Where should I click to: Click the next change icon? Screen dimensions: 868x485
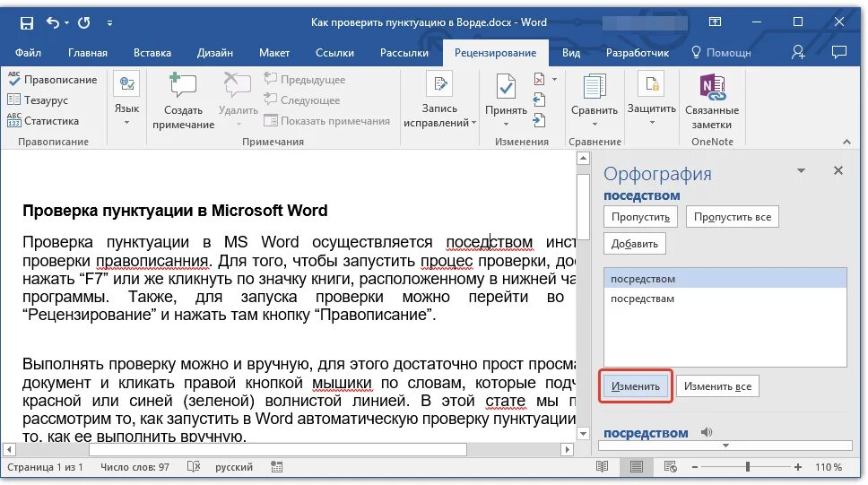coord(539,121)
